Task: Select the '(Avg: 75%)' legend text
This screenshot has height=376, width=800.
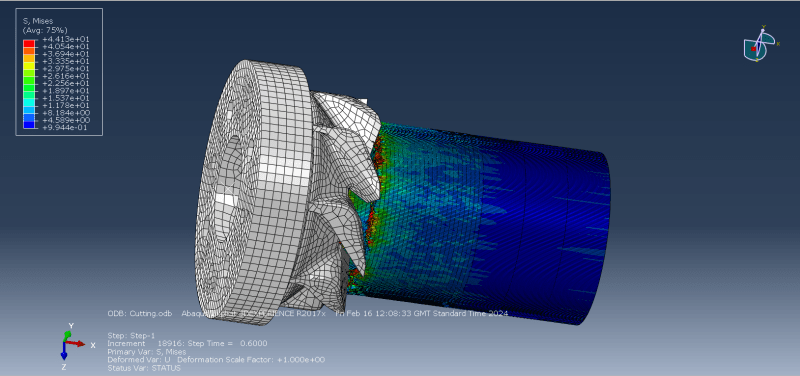Action: [x=44, y=30]
